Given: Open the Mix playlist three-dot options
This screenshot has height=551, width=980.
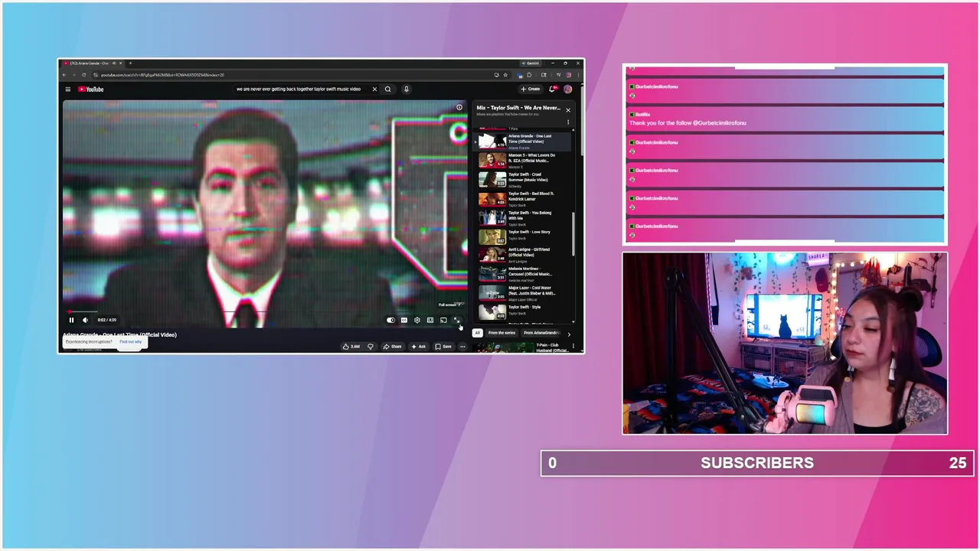Looking at the screenshot, I should (x=568, y=122).
